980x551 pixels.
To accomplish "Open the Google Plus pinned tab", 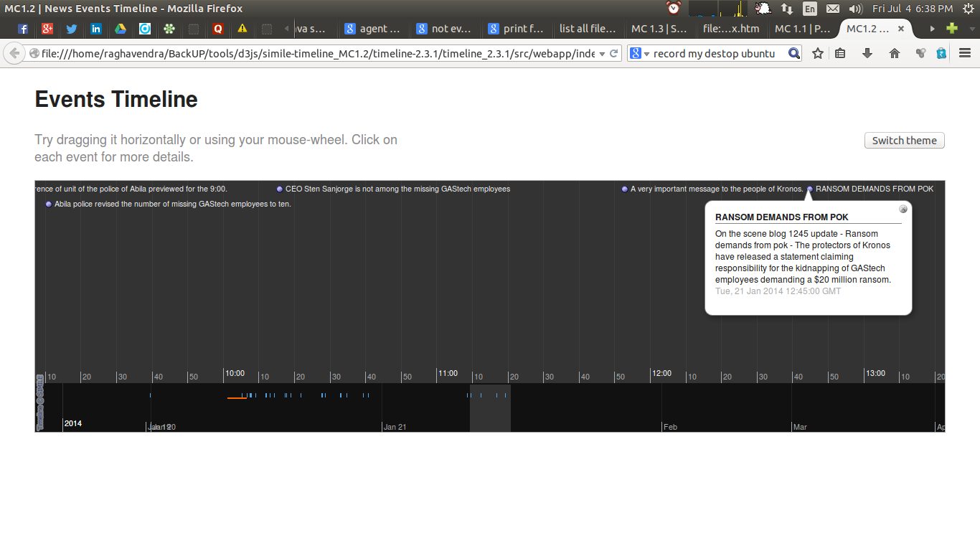I will pyautogui.click(x=47, y=29).
